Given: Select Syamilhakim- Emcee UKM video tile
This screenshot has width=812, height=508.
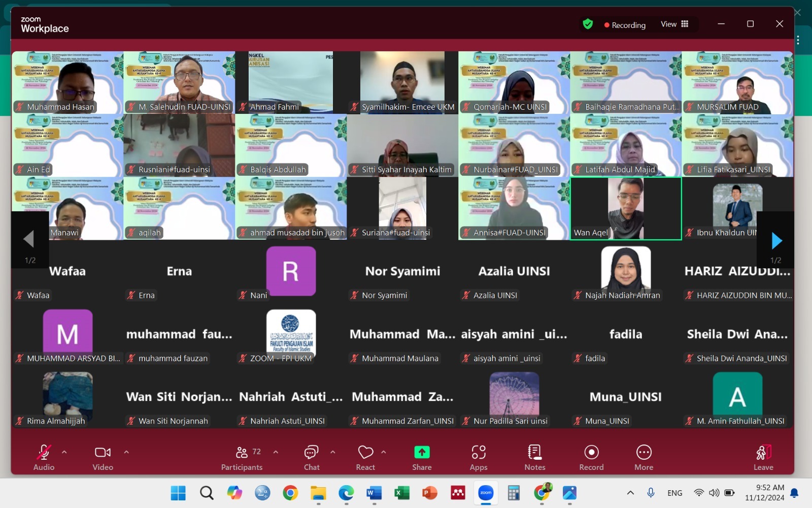Looking at the screenshot, I should [x=402, y=82].
